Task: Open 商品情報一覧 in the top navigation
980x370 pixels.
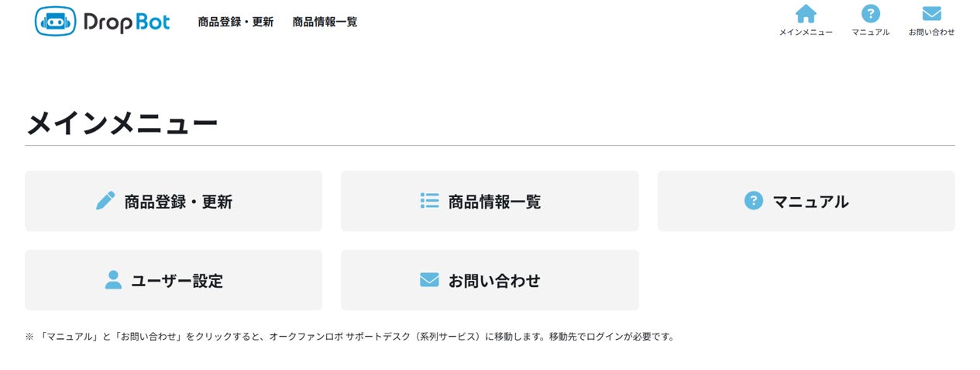Action: 325,22
